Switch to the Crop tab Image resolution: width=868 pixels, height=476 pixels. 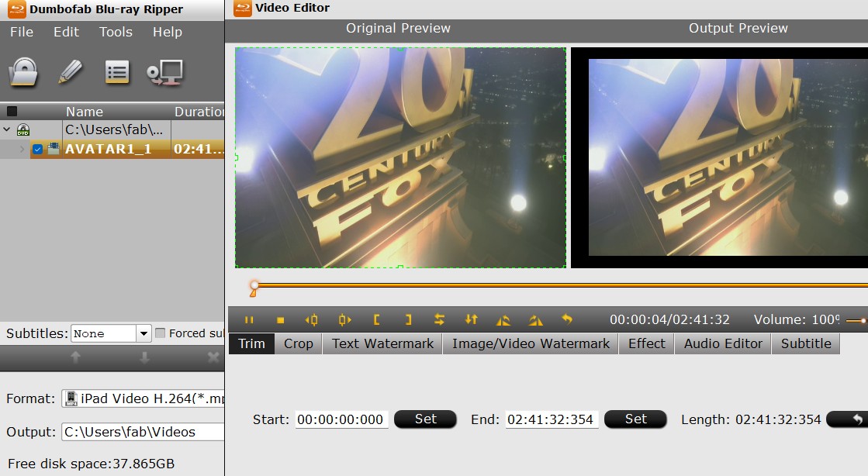(x=298, y=343)
